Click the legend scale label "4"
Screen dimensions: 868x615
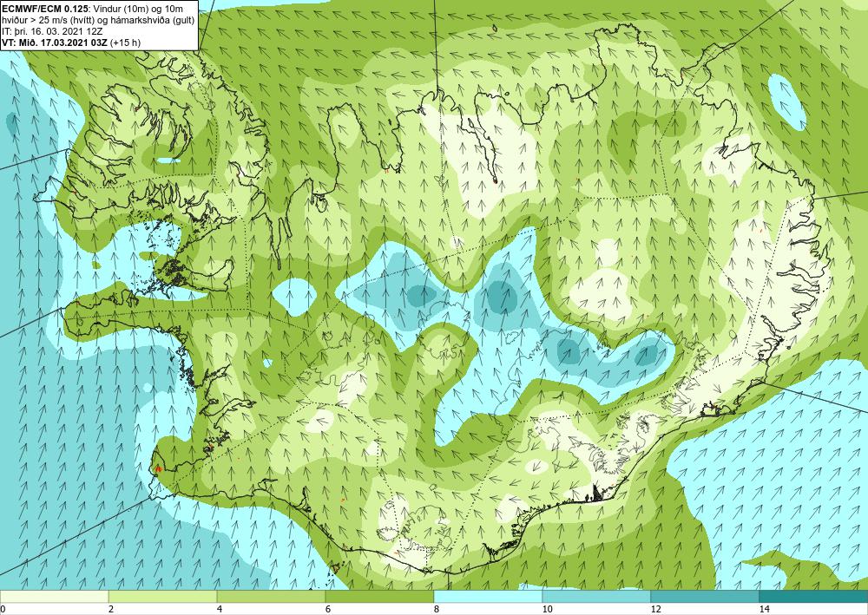point(220,609)
